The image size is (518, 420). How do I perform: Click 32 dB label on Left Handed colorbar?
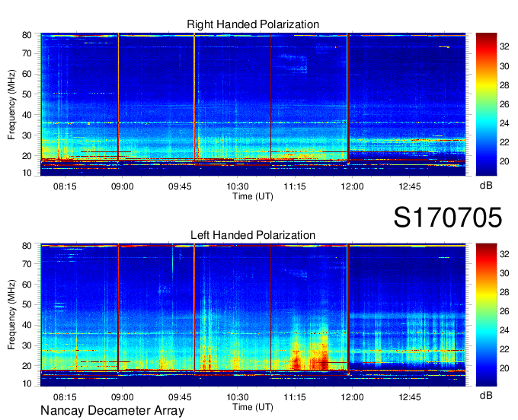click(x=504, y=254)
